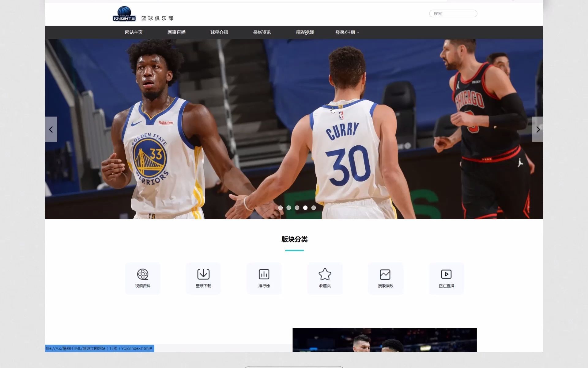The height and width of the screenshot is (368, 588).
Task: Click the 排行榜 label
Action: [x=264, y=286]
